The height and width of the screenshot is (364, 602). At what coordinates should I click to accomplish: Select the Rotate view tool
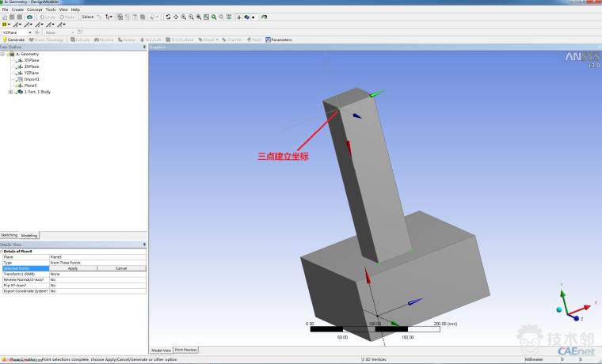click(168, 17)
